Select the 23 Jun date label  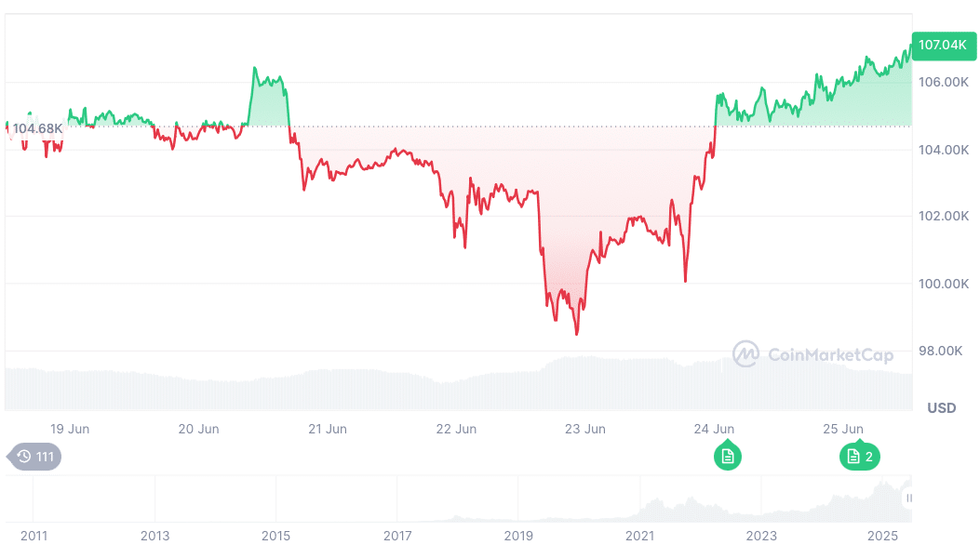coord(585,429)
